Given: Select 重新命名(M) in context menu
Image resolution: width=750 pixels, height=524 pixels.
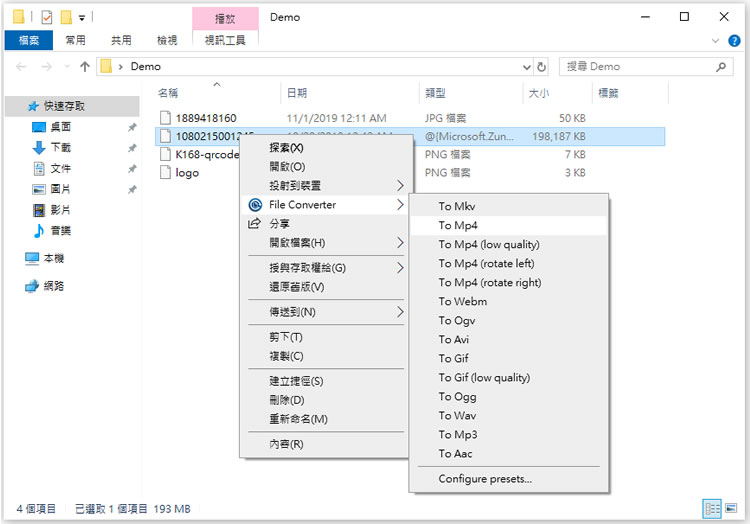Looking at the screenshot, I should (326, 419).
